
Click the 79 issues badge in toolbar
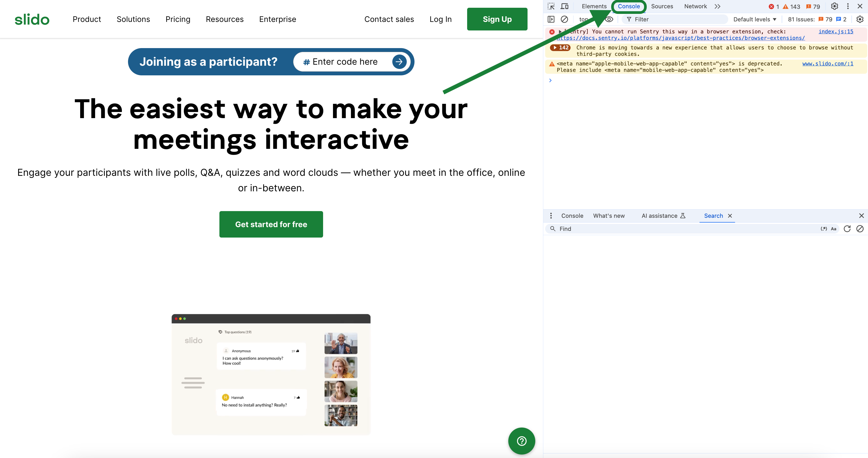[x=813, y=6]
